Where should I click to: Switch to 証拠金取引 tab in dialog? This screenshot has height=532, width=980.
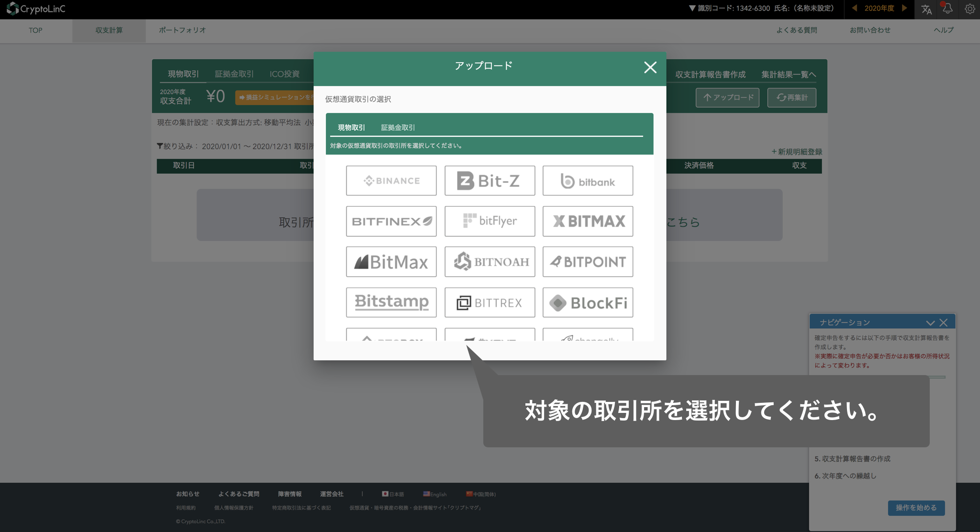(398, 128)
